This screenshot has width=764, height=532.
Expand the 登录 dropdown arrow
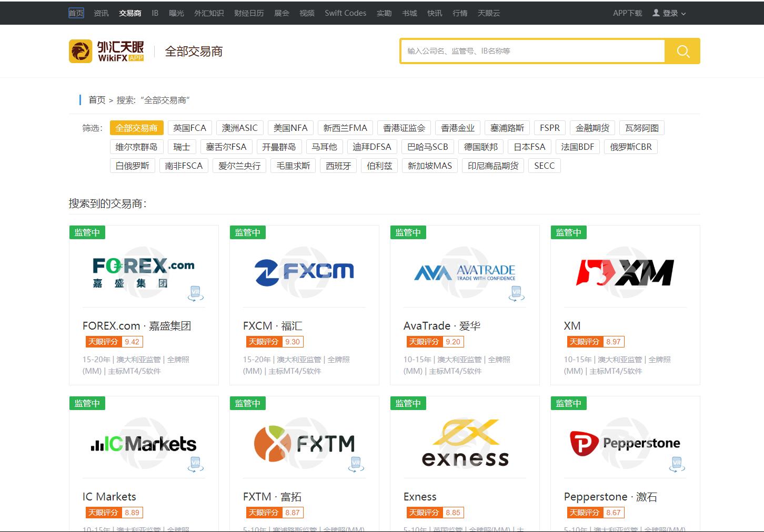click(x=683, y=14)
